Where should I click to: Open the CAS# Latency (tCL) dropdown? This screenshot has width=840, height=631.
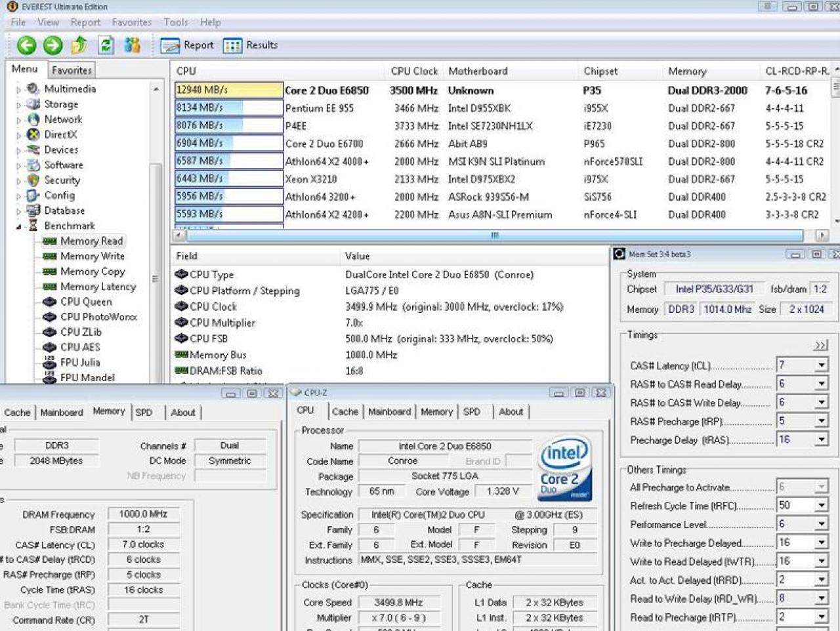click(x=821, y=365)
